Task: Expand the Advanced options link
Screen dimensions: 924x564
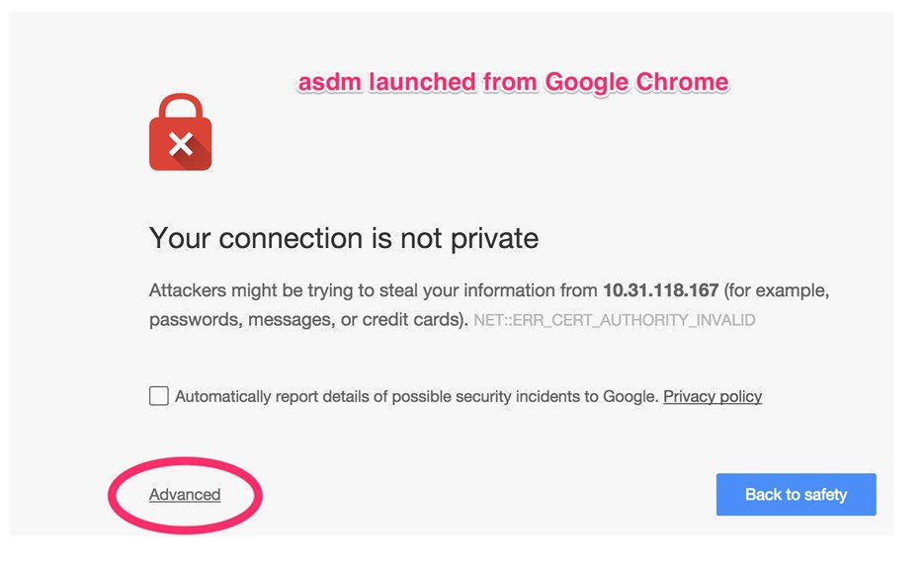Action: point(185,495)
